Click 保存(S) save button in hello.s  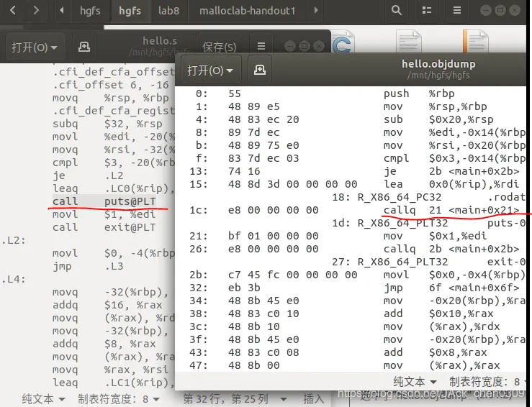pos(219,47)
